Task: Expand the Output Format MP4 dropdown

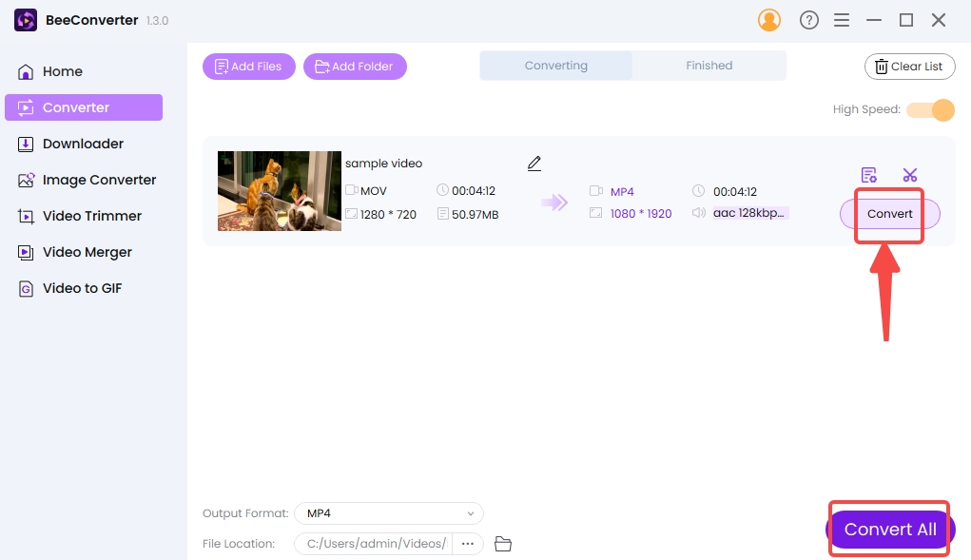Action: pos(389,513)
